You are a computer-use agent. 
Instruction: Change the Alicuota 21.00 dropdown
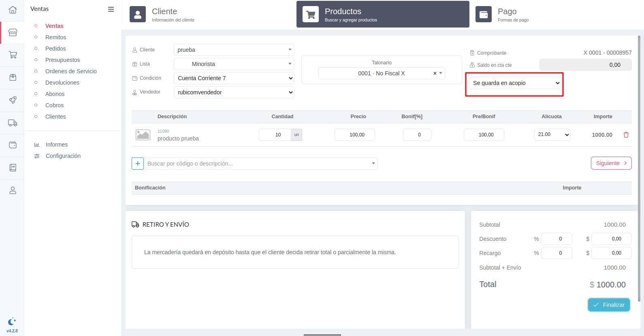click(x=552, y=135)
